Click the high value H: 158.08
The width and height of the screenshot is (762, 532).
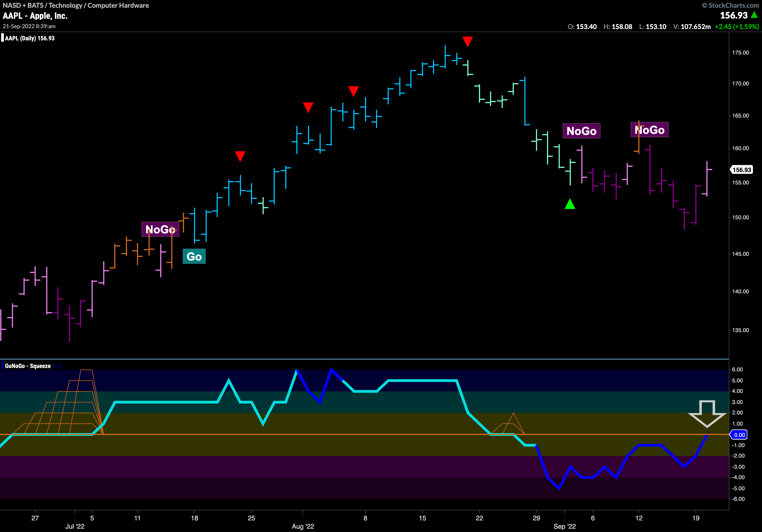618,27
